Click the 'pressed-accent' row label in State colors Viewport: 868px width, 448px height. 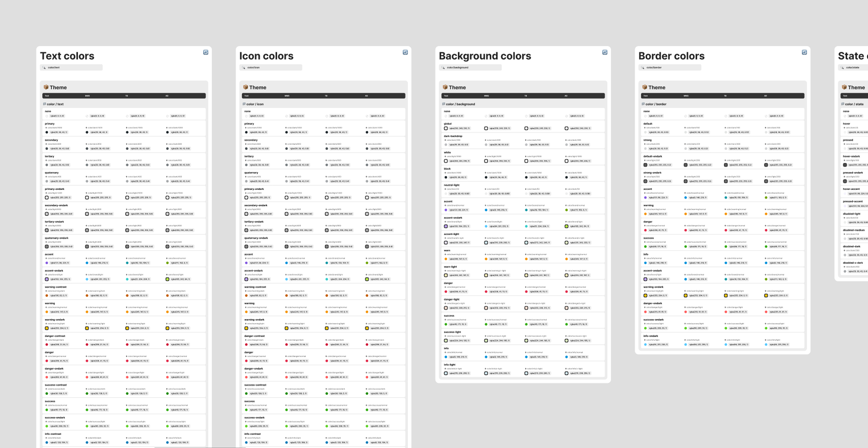tap(853, 201)
